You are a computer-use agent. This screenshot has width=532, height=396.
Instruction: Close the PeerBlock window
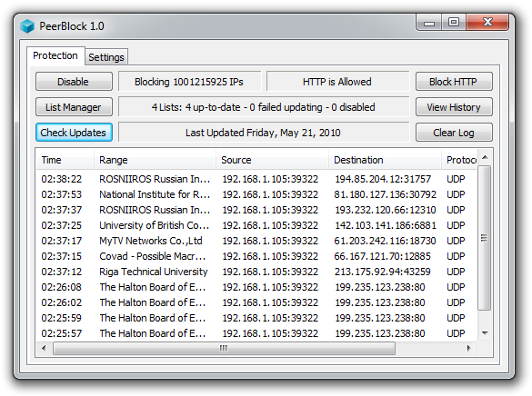[x=487, y=23]
